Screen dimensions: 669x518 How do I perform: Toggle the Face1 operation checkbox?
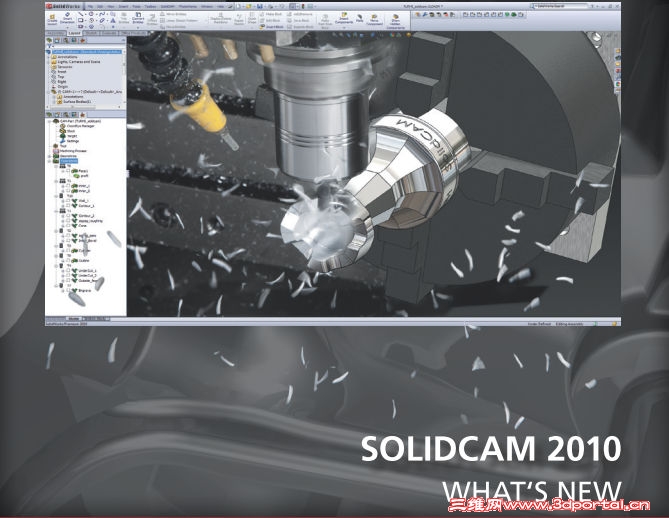point(68,171)
